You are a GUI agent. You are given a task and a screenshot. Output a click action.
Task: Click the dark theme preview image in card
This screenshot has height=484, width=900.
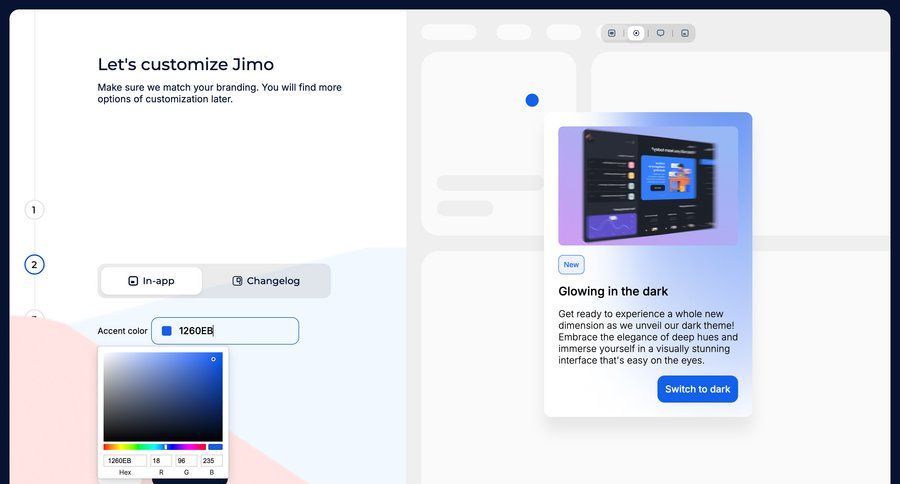pos(648,186)
